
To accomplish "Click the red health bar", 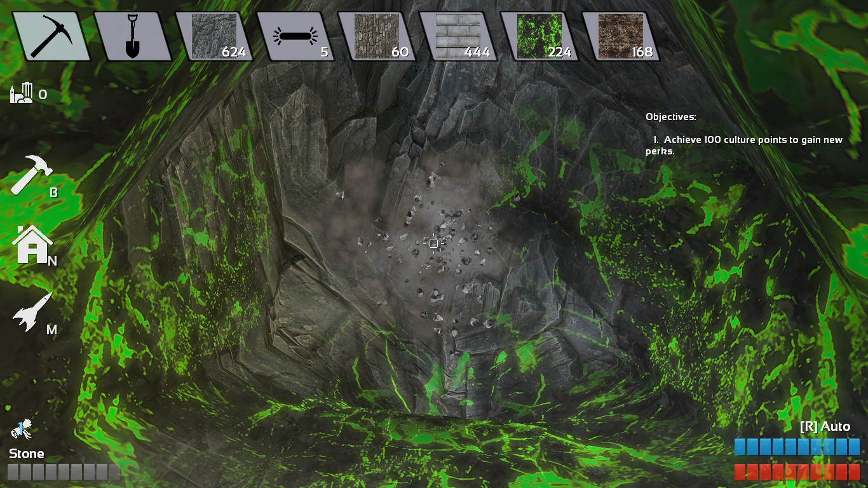I will point(797,472).
